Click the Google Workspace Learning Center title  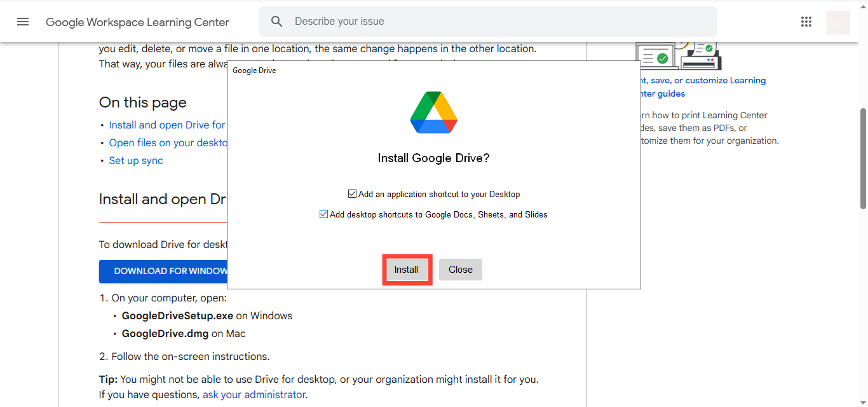pyautogui.click(x=137, y=22)
